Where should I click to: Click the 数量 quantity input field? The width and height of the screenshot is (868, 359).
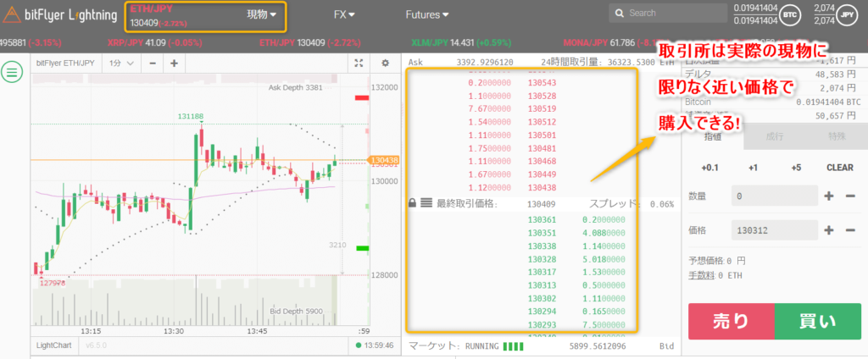coord(775,196)
